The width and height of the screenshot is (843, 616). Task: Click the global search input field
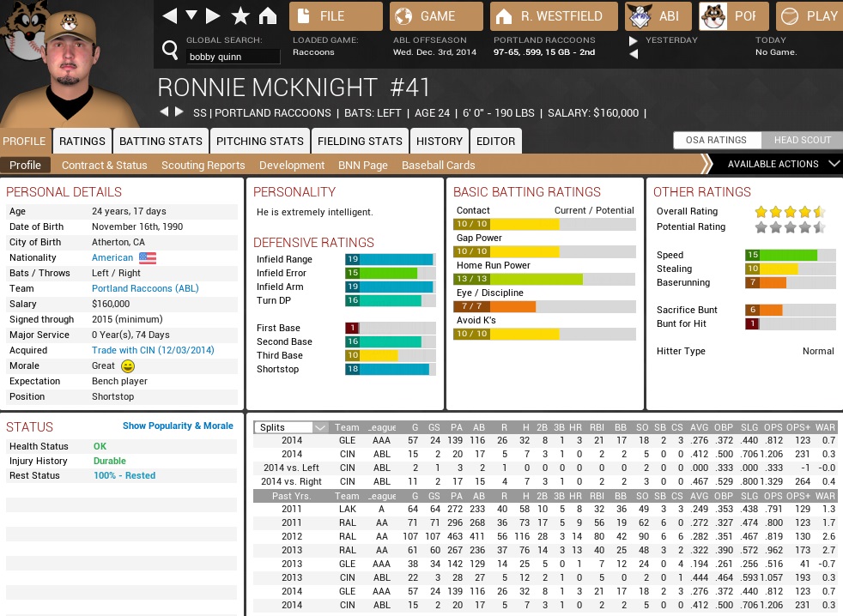click(x=233, y=57)
